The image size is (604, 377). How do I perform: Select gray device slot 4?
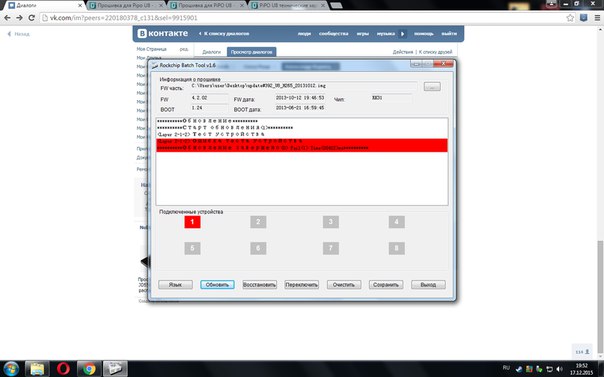click(x=396, y=222)
